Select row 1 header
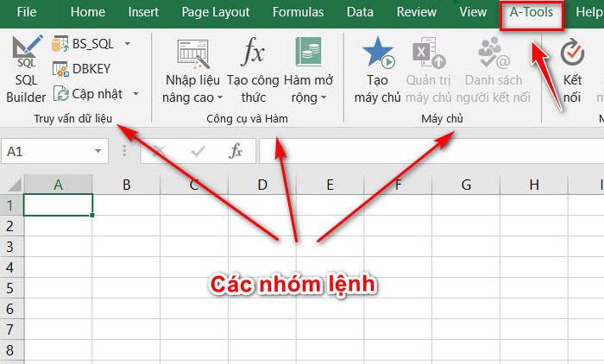 (x=11, y=205)
